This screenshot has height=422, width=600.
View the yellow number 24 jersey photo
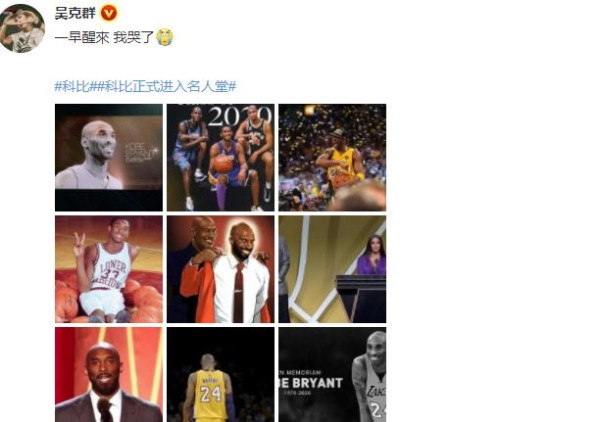220,375
